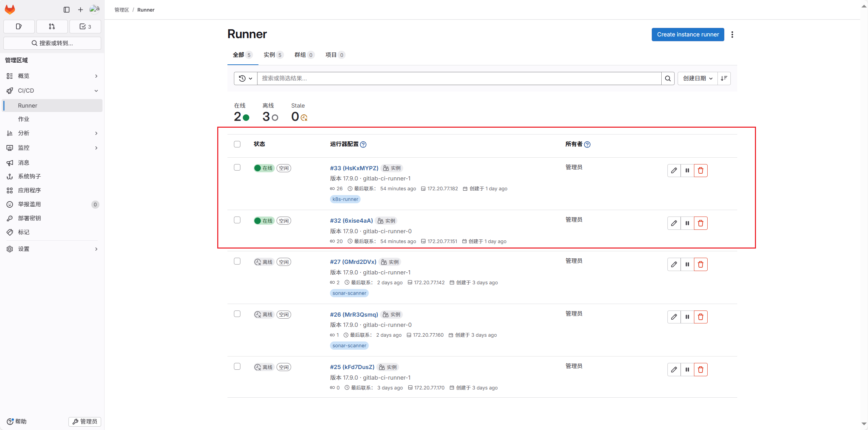Open the three-dot menu beside Create instance runner
This screenshot has height=430, width=868.
(732, 34)
